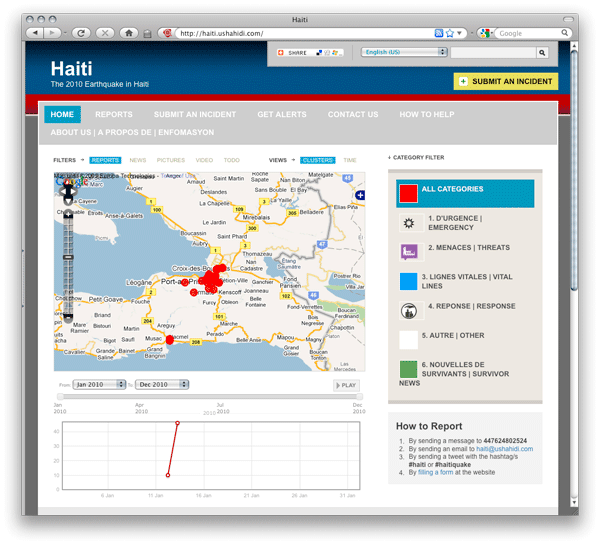The width and height of the screenshot is (600, 545).
Task: Bookmark page with the star icon
Action: (x=450, y=33)
